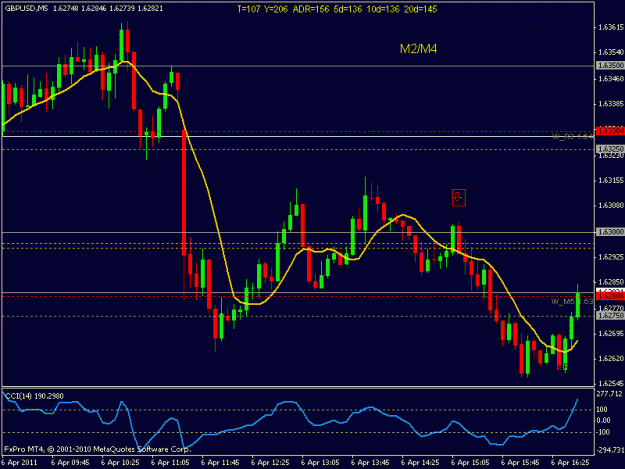The height and width of the screenshot is (469, 625).
Task: Click the 6 Apr 12:25 time label
Action: [x=270, y=463]
